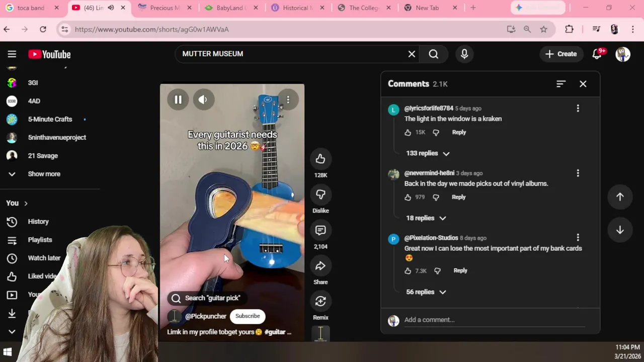
Task: Like the vinyl albums comment
Action: click(x=408, y=197)
